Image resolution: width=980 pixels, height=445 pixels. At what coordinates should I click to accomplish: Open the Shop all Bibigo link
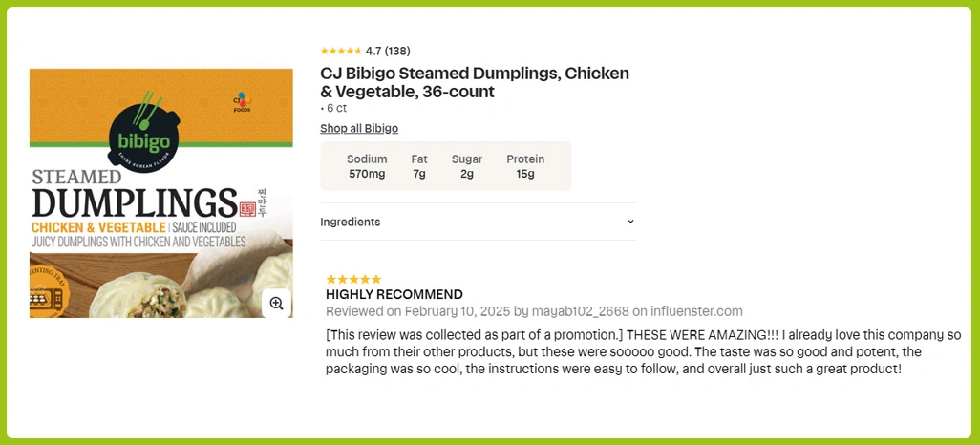tap(359, 128)
